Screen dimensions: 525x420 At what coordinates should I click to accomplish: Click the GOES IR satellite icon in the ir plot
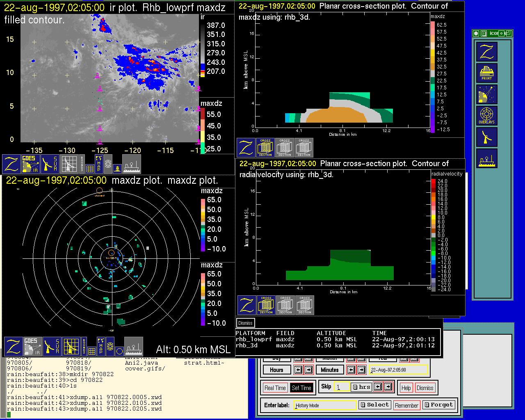(31, 164)
